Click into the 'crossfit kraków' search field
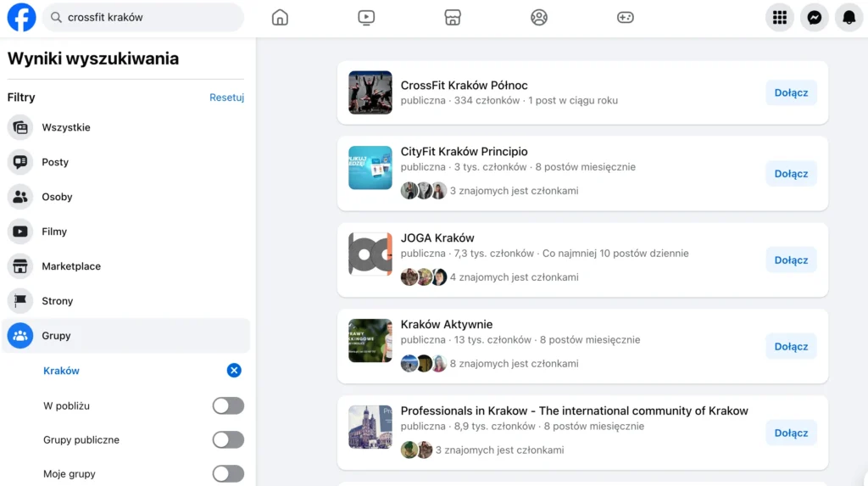Viewport: 868px width, 486px height. (x=143, y=17)
